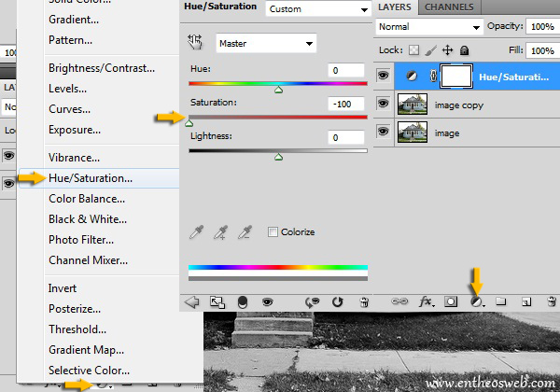Open the Master channel dropdown
The image size is (560, 392).
[266, 43]
